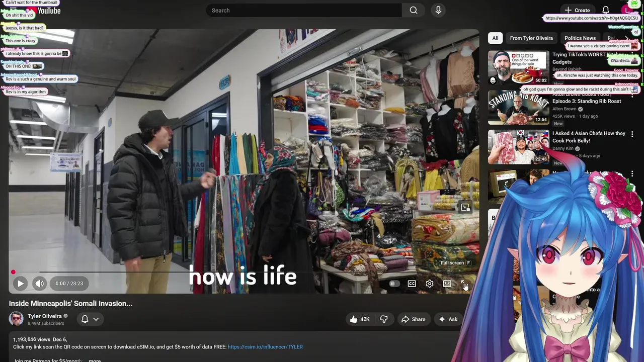Click the 8.49M subscribers text
644x362 pixels.
46,324
